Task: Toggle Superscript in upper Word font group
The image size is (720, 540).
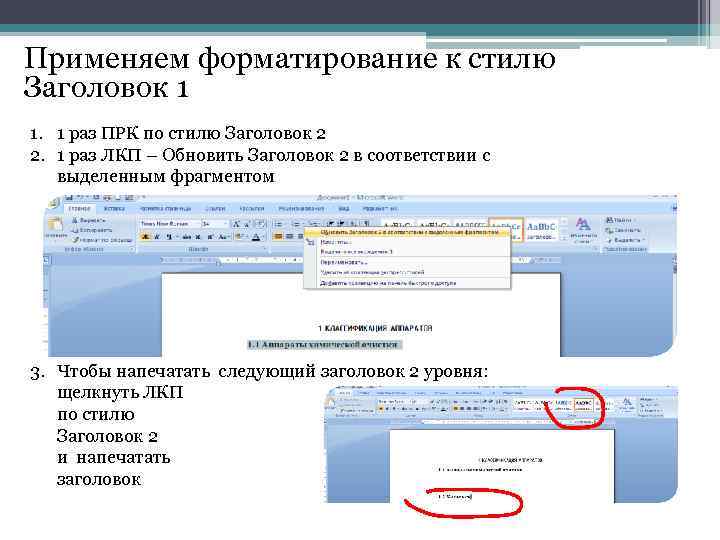Action: point(210,237)
